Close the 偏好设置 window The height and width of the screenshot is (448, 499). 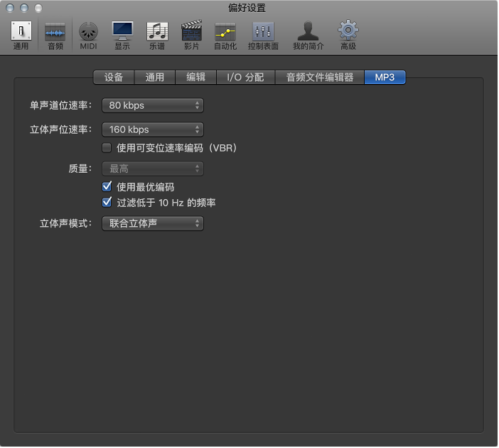click(x=10, y=8)
